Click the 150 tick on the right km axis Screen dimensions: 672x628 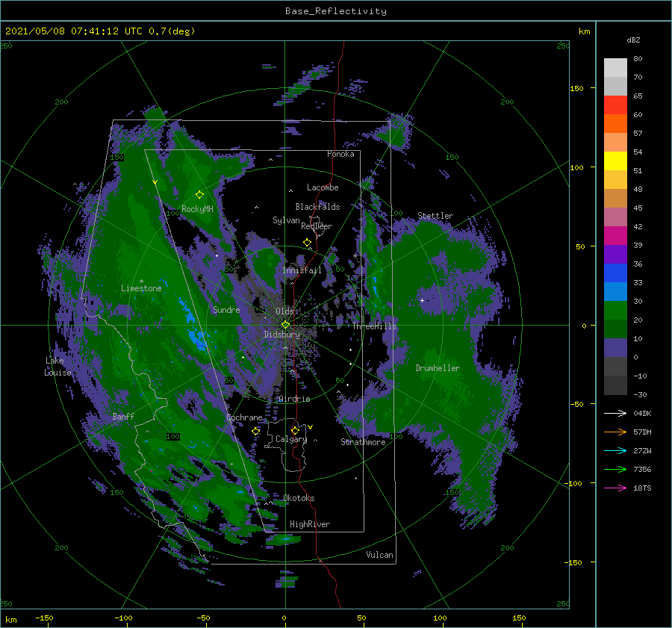pos(576,88)
